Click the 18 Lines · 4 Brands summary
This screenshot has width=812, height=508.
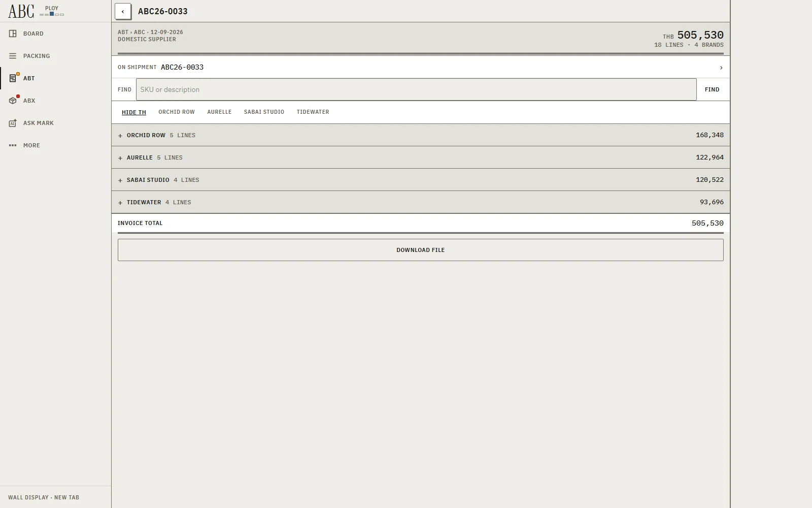click(x=689, y=45)
